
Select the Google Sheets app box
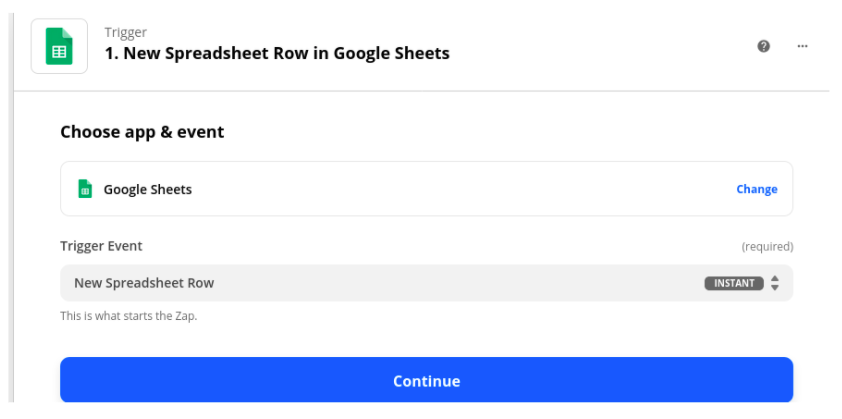pyautogui.click(x=426, y=189)
